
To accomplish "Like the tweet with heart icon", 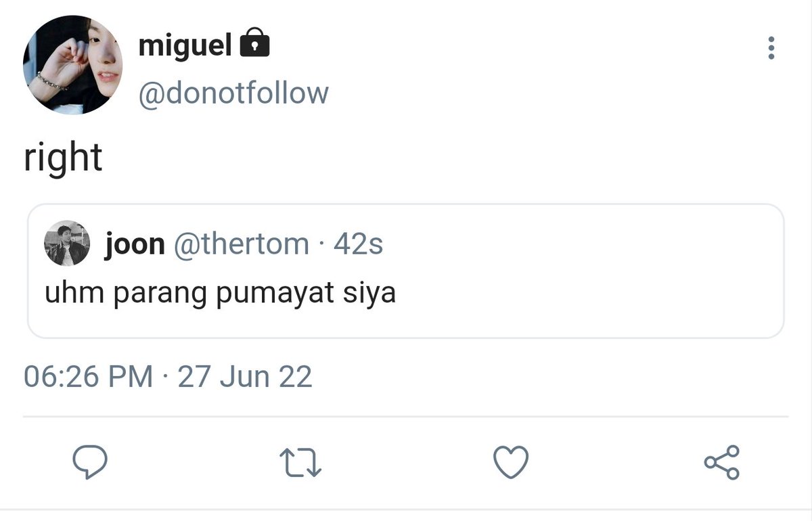I will [510, 462].
